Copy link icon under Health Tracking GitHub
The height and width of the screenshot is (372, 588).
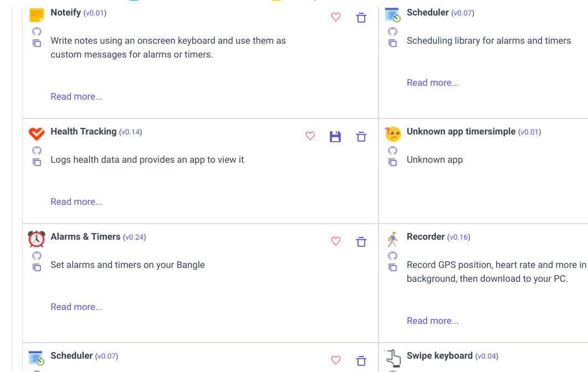coord(37,162)
